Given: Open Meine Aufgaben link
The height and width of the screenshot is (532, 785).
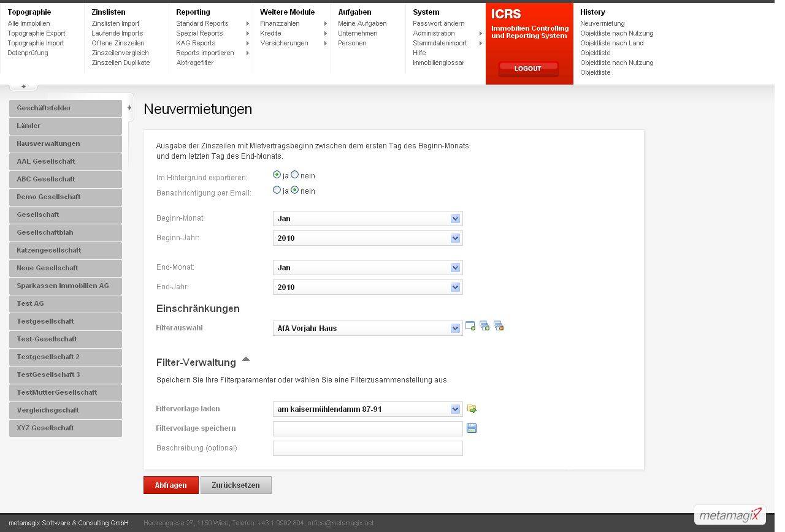Looking at the screenshot, I should pos(362,23).
